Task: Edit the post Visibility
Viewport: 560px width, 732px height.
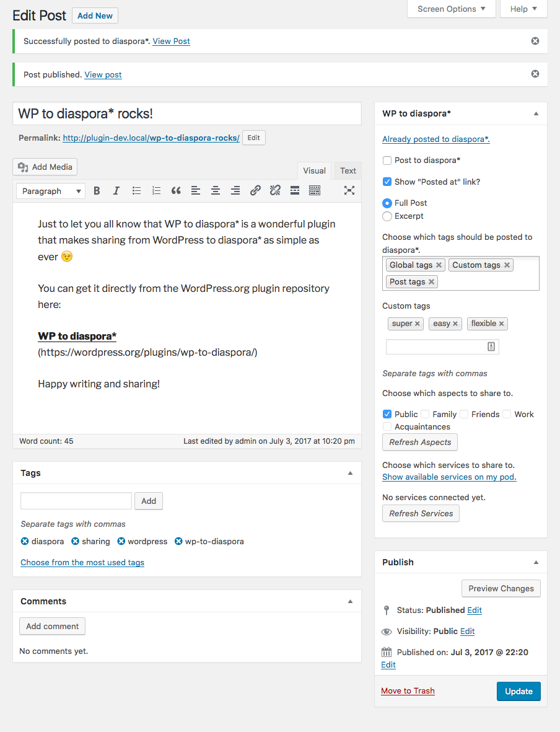Action: pos(467,631)
